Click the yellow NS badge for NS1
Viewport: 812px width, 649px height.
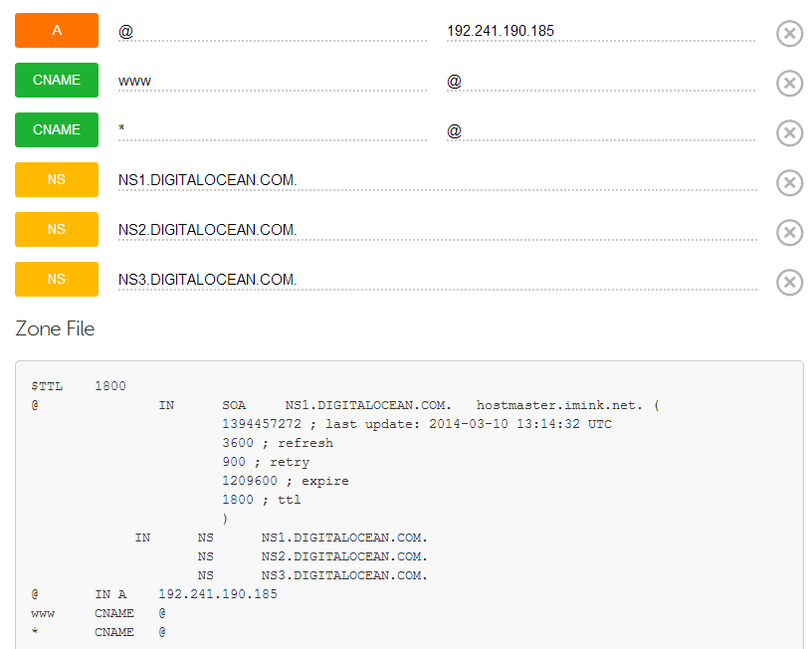point(57,180)
